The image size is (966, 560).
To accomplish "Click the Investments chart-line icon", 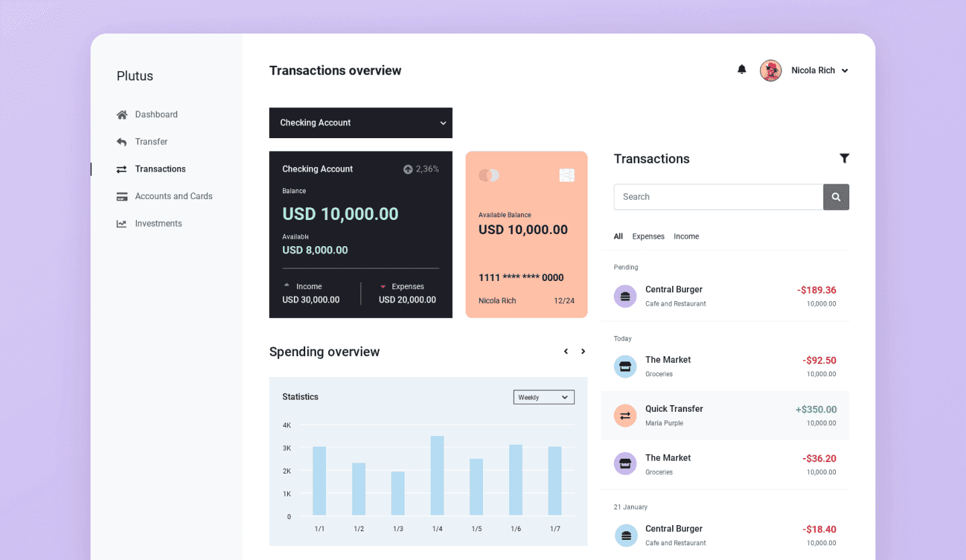I will click(121, 224).
